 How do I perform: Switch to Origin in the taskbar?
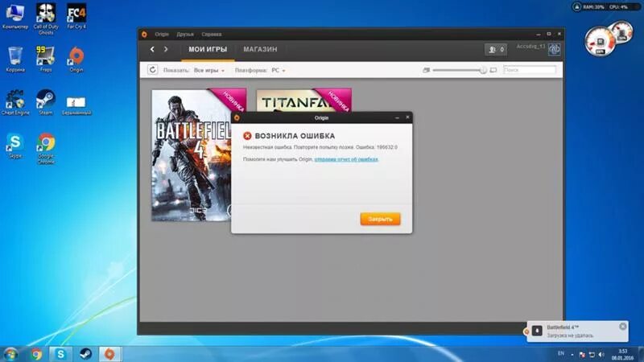tap(109, 354)
